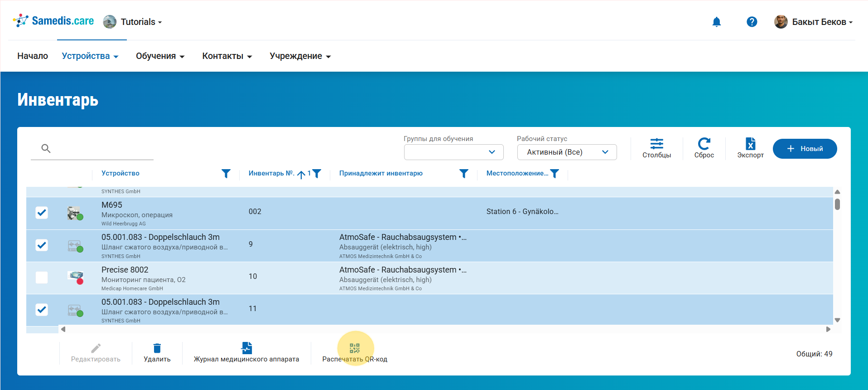Screen dimensions: 868x390
Task: Click the vertical scrollbar up arrow
Action: 837,192
